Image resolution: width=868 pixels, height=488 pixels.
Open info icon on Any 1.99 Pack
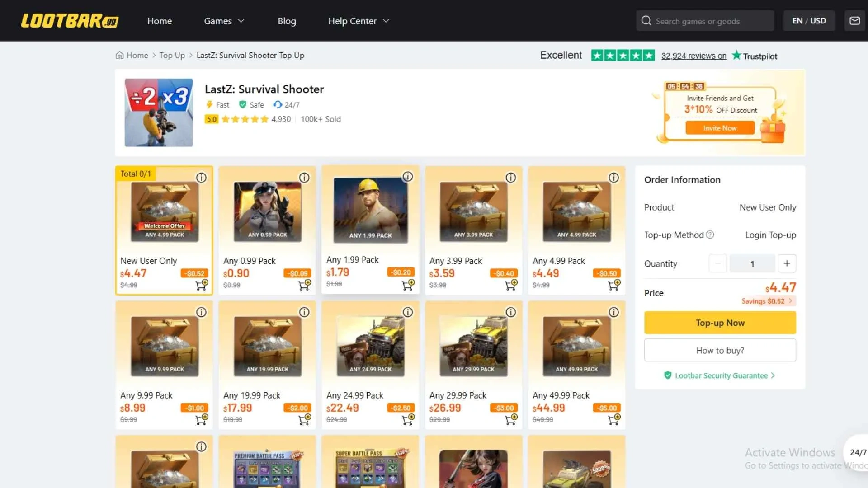click(408, 177)
